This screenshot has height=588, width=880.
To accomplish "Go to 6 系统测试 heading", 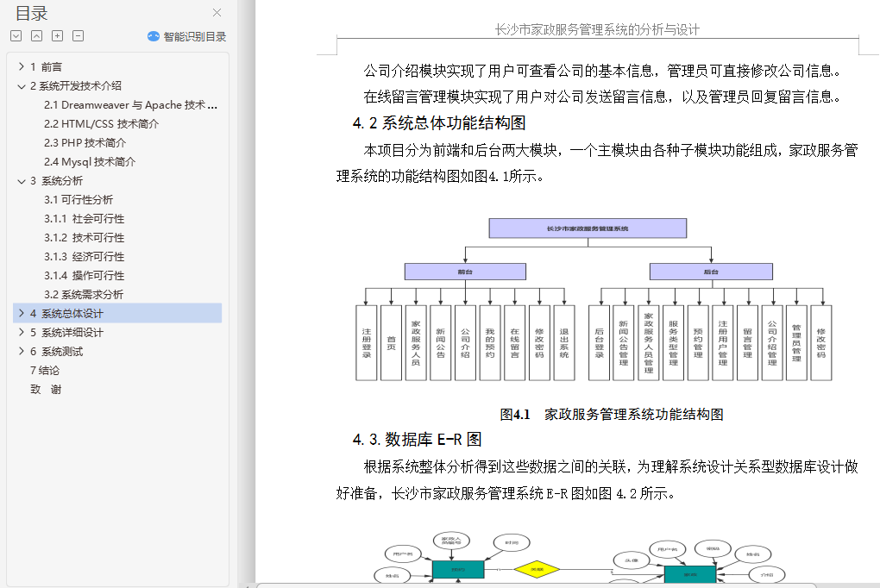I will click(x=56, y=351).
